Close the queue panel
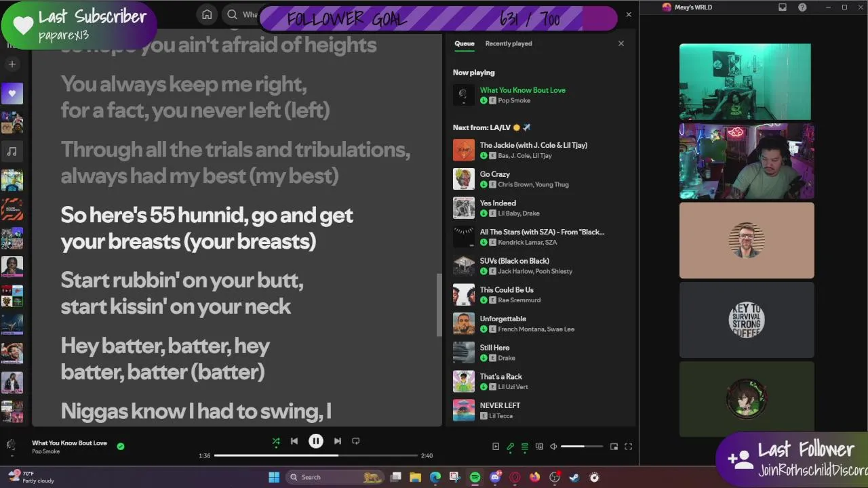 [620, 43]
